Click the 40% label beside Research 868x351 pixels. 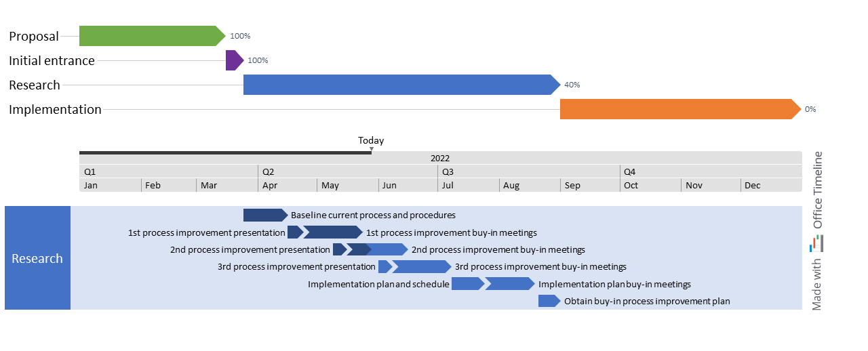click(572, 85)
